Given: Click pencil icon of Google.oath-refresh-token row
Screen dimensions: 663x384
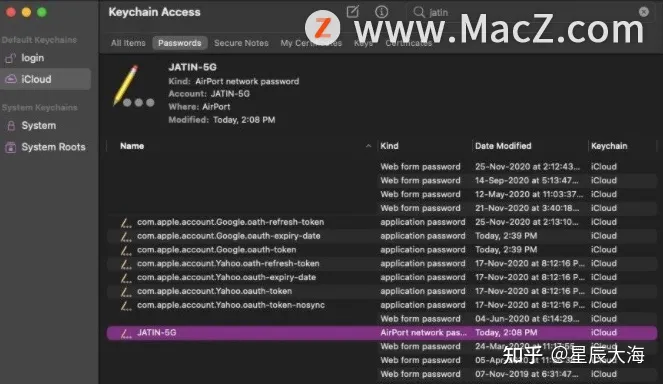Looking at the screenshot, I should (x=126, y=222).
